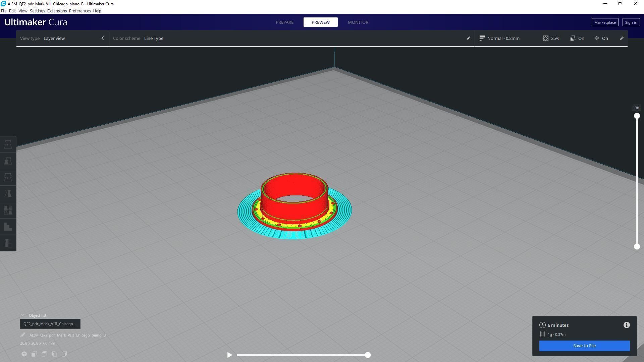Open the Marketplace button
This screenshot has height=362, width=644.
604,22
